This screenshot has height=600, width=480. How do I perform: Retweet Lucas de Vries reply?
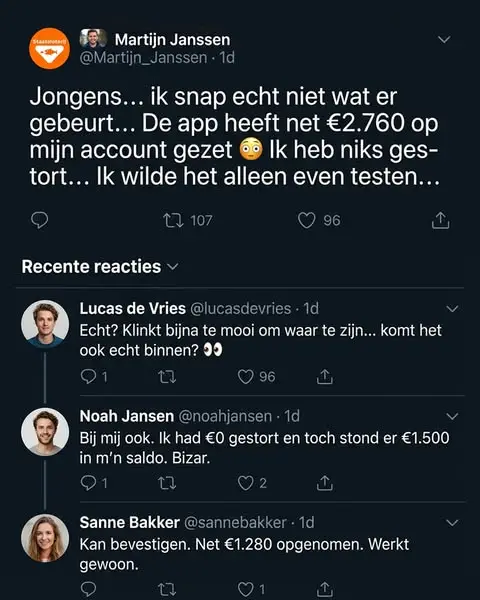[167, 377]
